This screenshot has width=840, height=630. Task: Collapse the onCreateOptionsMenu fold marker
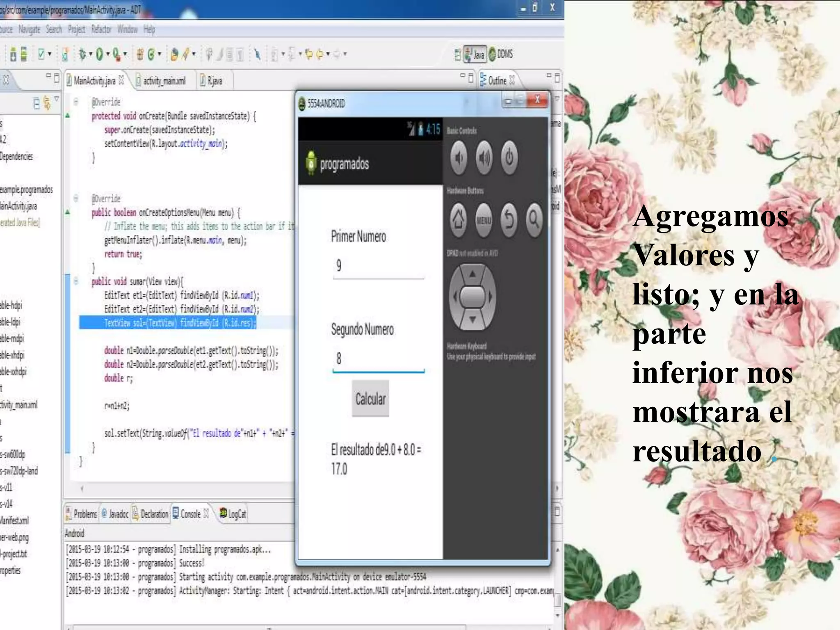76,199
